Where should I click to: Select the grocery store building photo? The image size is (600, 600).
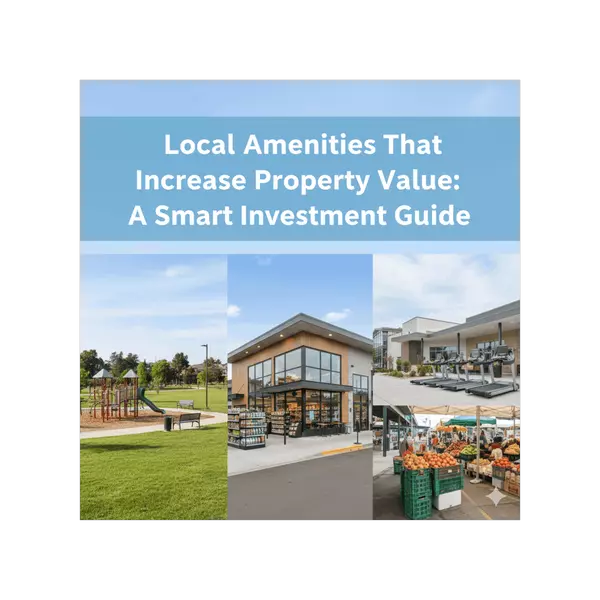[300, 387]
